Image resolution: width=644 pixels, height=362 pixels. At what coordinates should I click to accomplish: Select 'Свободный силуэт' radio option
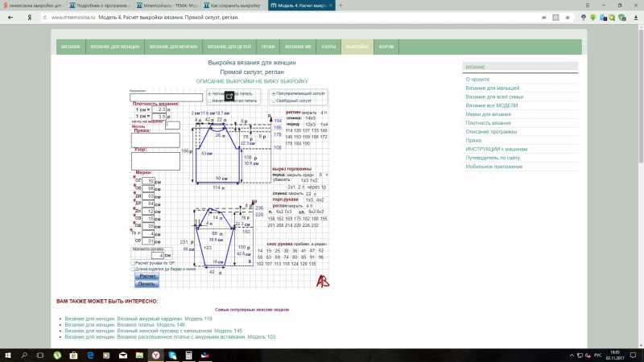coord(274,100)
